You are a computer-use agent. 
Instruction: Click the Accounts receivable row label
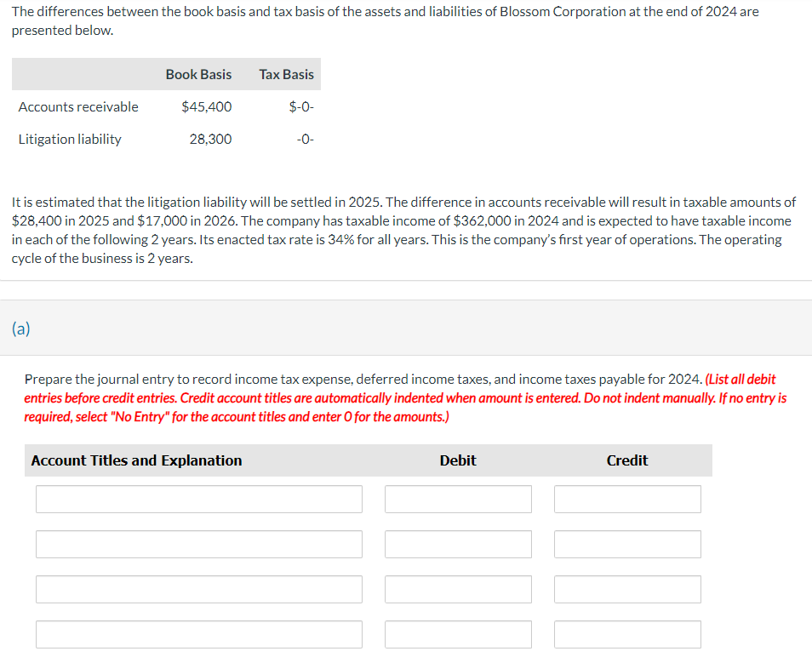(x=78, y=106)
